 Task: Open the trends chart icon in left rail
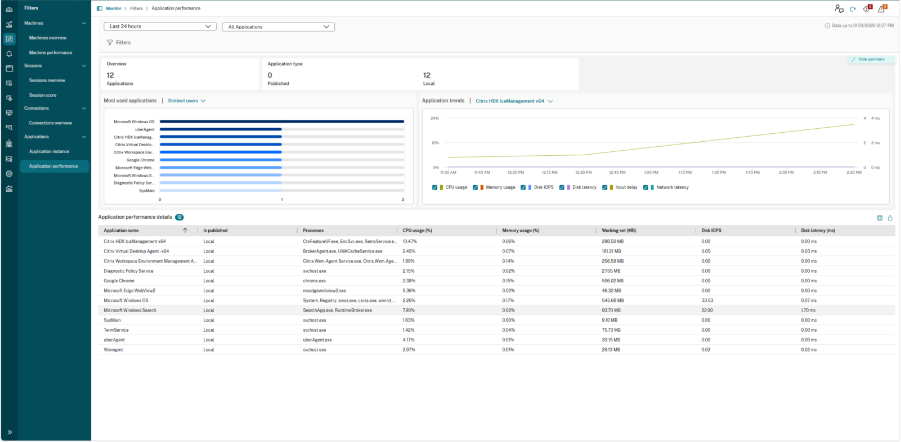9,24
